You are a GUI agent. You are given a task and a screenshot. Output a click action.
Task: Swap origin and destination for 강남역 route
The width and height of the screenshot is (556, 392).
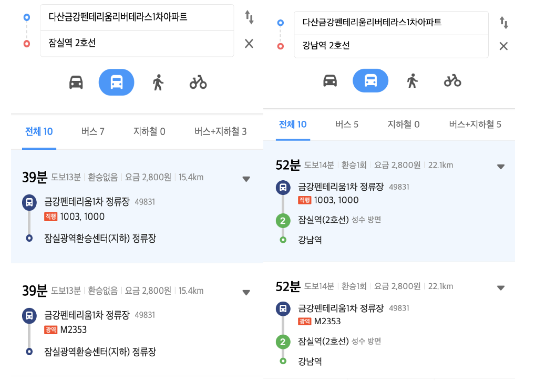coord(503,23)
